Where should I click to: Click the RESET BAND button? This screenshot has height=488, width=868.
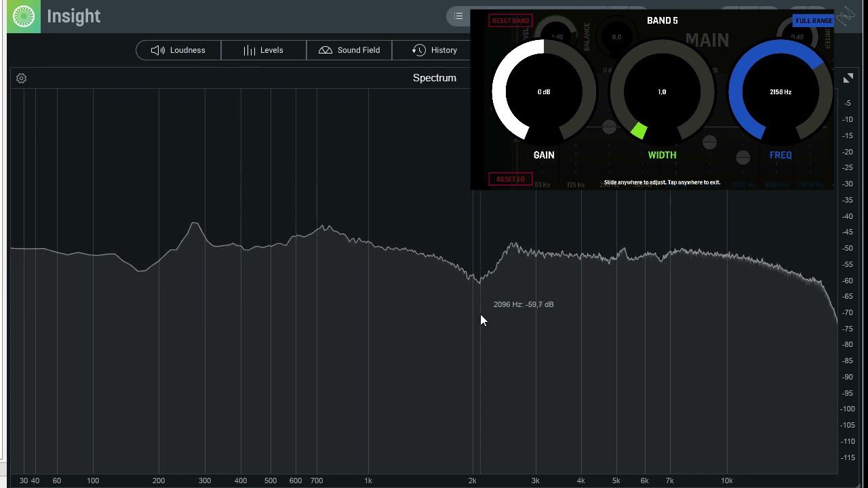(x=511, y=21)
